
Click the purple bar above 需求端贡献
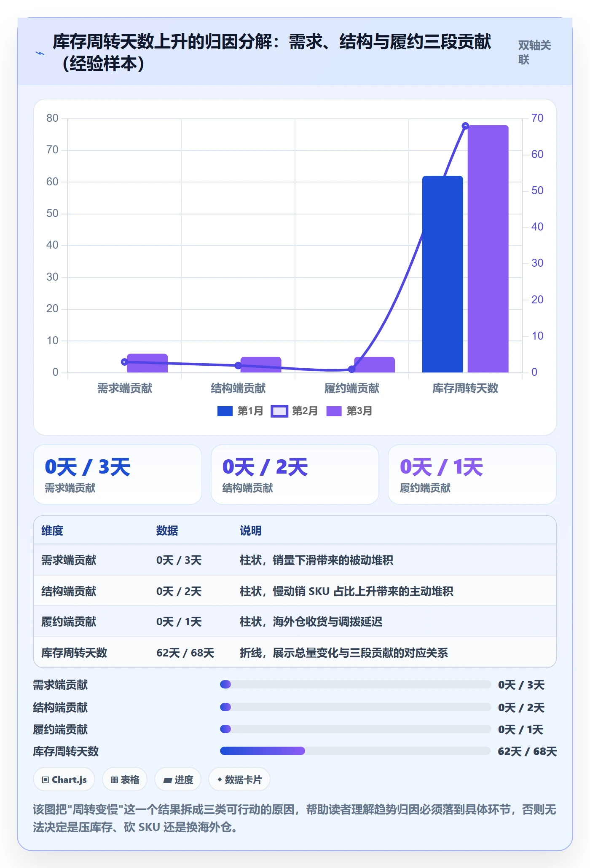pos(147,363)
